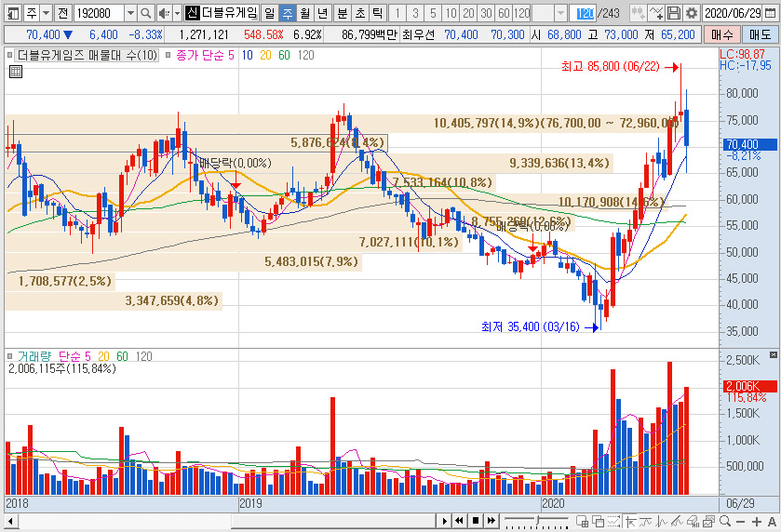Image resolution: width=781 pixels, height=532 pixels.
Task: Click the 거래량 volume indicator label
Action: (34, 356)
